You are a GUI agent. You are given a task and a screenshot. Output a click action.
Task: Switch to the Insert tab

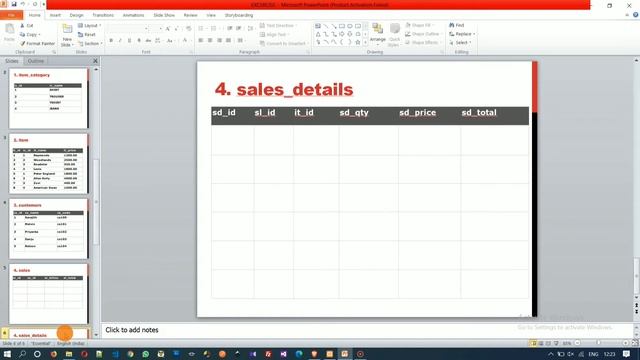[55, 15]
